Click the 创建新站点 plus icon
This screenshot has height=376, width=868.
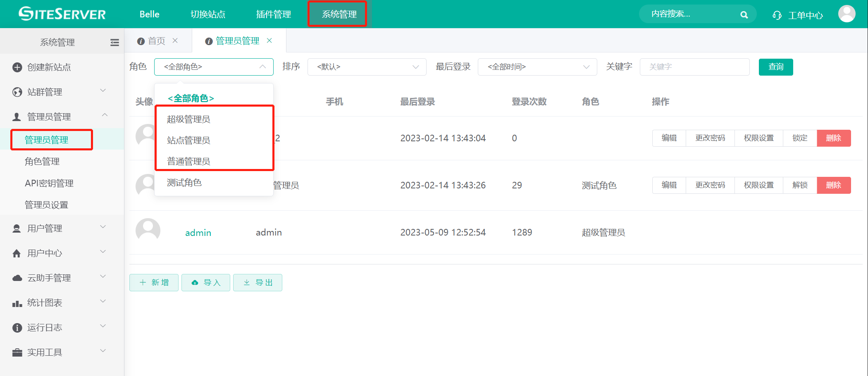pos(17,67)
